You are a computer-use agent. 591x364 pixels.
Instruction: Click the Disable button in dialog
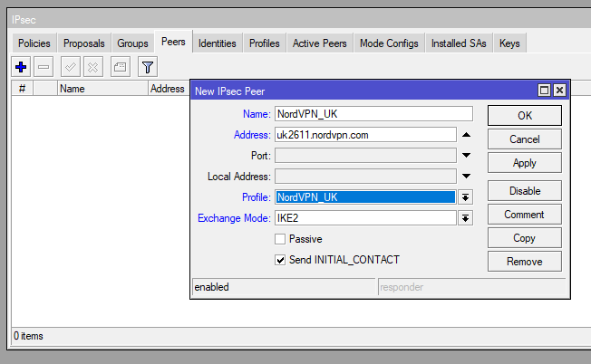point(525,191)
